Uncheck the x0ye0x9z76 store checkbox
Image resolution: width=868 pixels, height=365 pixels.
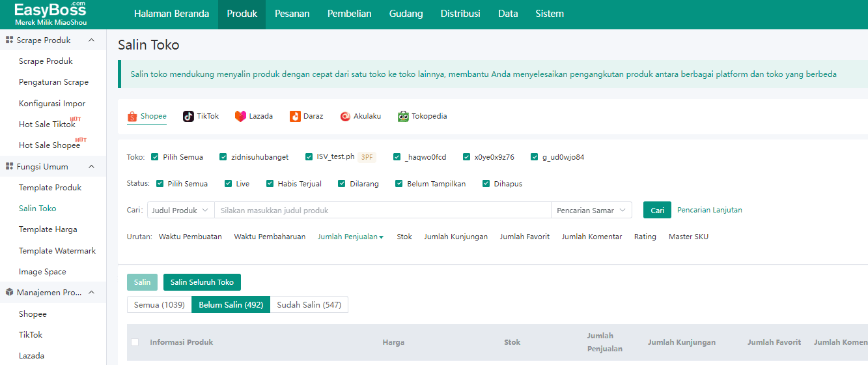(467, 157)
